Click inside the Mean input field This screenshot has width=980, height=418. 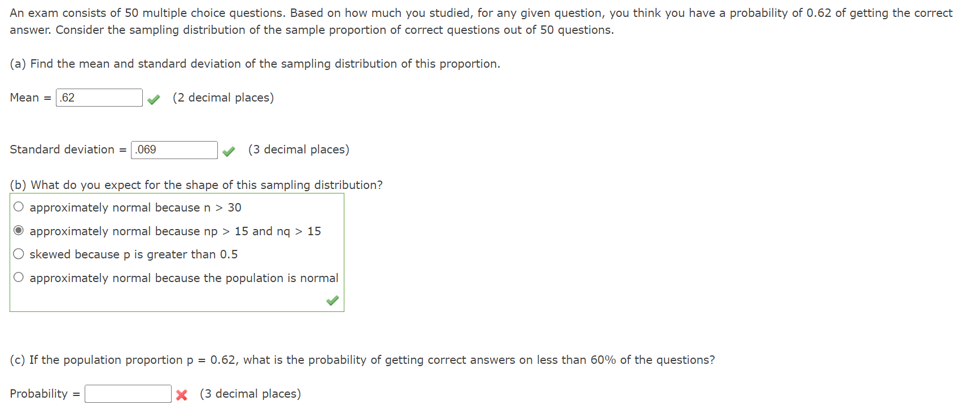(x=99, y=97)
